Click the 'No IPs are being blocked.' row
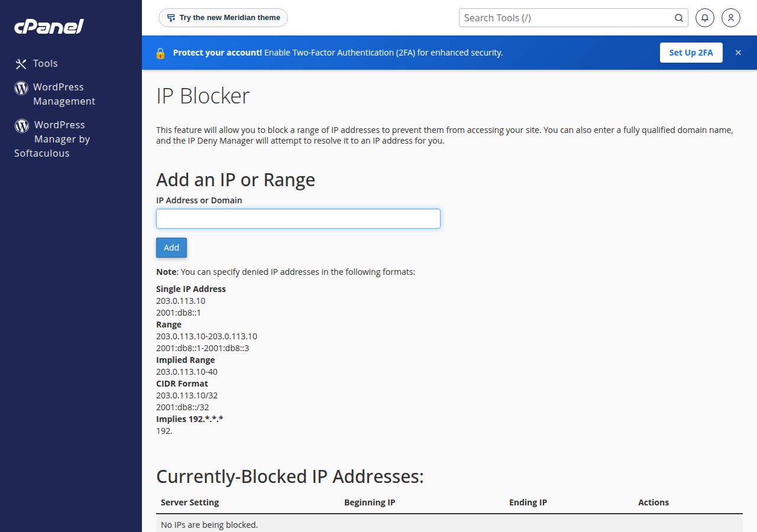The image size is (757, 532). [x=449, y=524]
